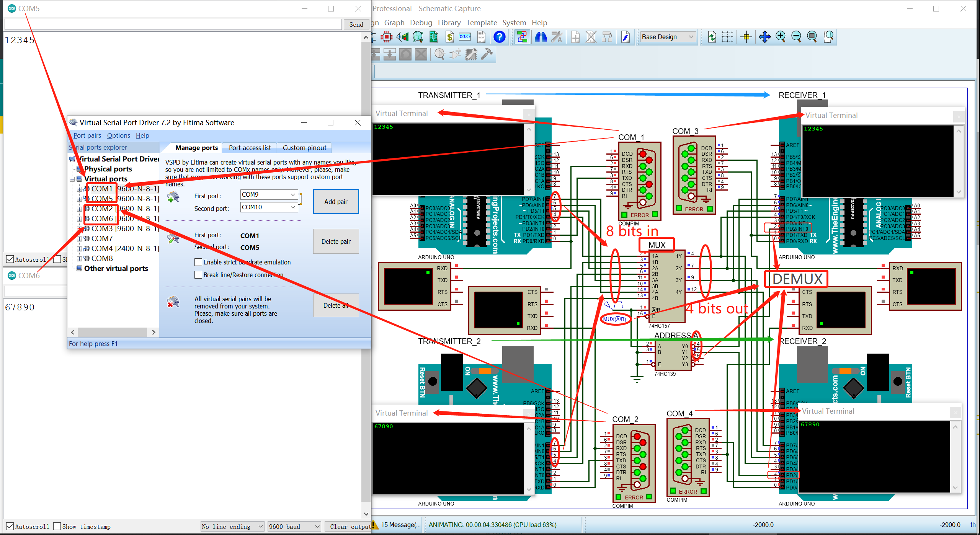
Task: Open the Library menu in Proteus
Action: click(449, 23)
